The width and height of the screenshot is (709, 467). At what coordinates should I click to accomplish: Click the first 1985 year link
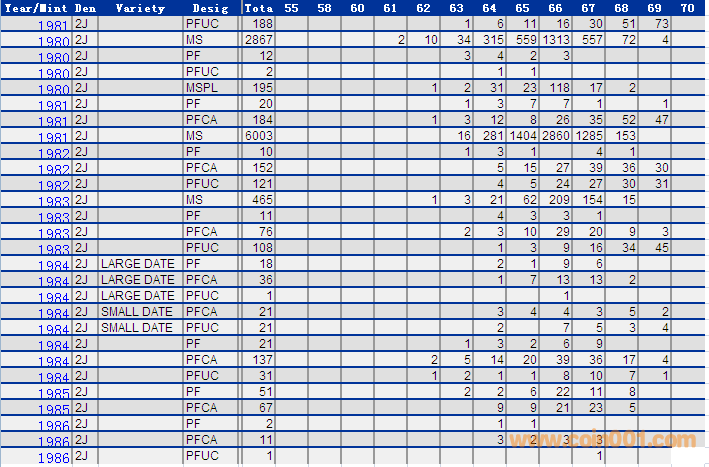point(53,394)
